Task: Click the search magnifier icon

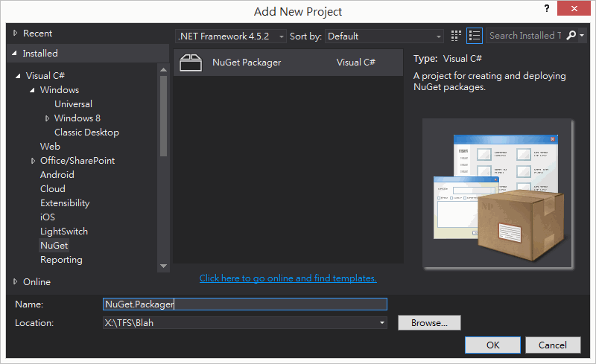Action: coord(571,36)
